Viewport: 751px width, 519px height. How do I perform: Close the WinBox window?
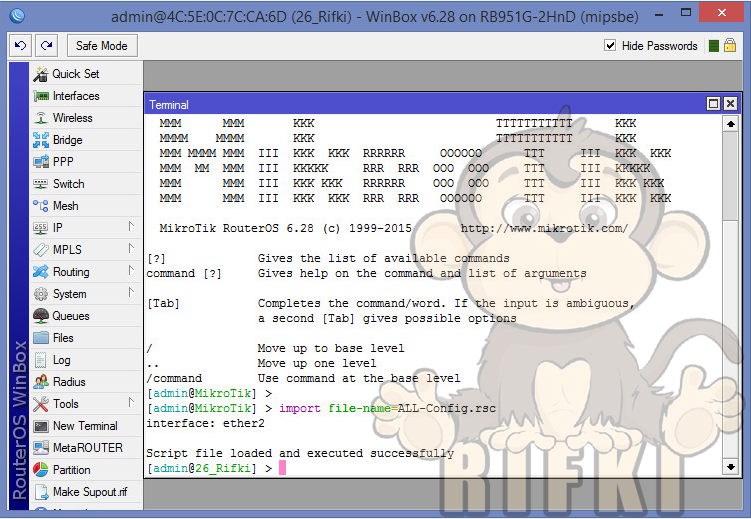[721, 13]
